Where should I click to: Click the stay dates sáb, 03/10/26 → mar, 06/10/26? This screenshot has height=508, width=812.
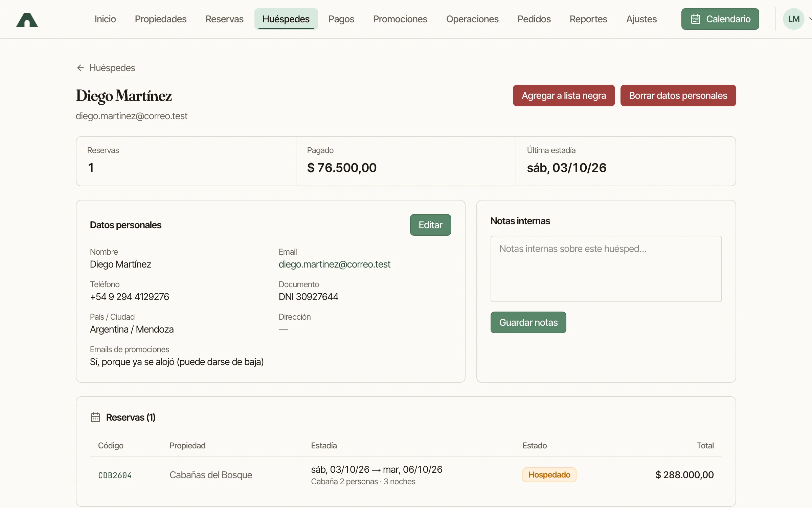[377, 469]
